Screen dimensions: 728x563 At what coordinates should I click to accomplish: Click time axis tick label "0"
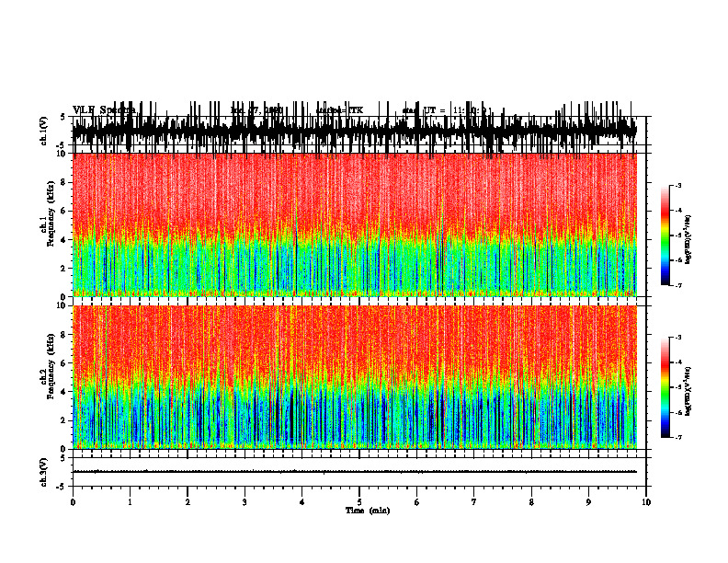(x=73, y=502)
